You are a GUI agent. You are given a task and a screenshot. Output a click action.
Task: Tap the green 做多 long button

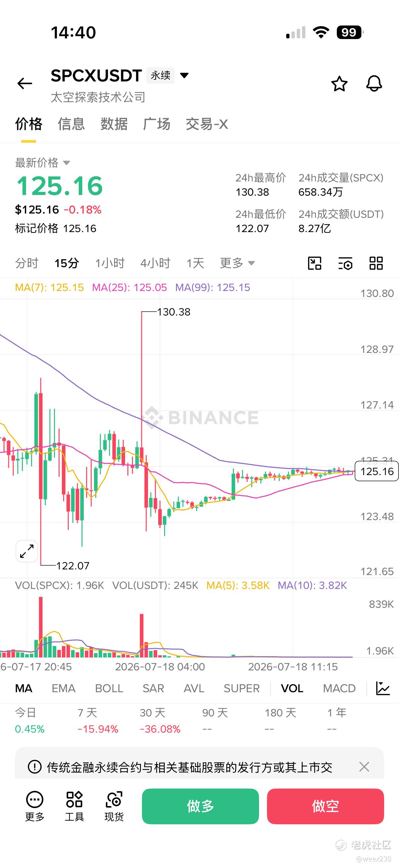tap(200, 806)
